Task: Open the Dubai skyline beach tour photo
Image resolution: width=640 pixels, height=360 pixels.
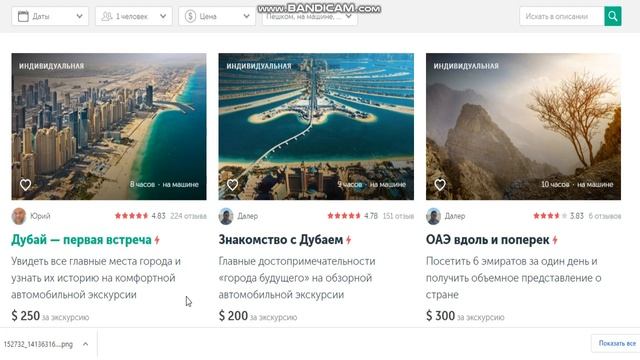Action: point(109,127)
